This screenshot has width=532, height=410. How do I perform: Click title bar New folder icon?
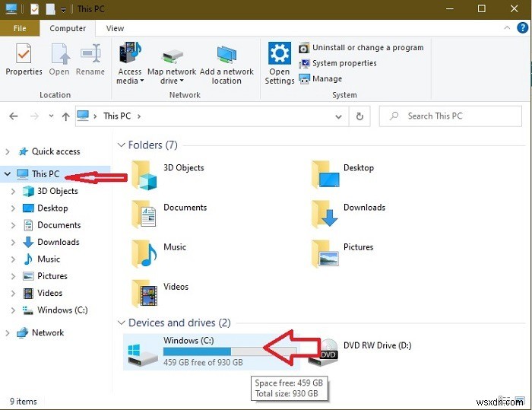point(51,9)
